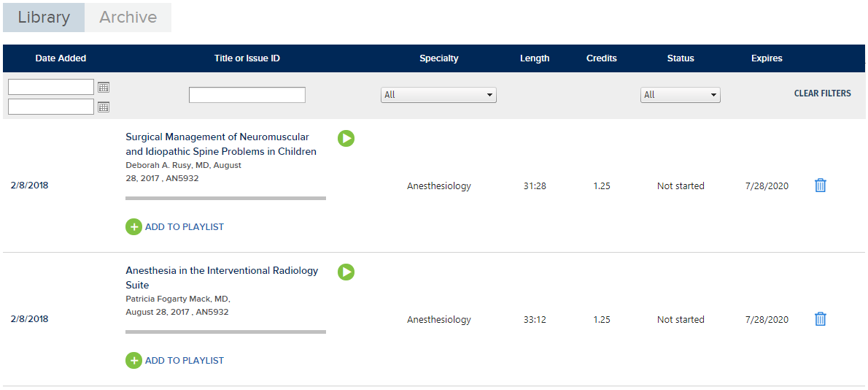Image resolution: width=868 pixels, height=390 pixels.
Task: Delete the Surgical Management lecture with trash icon
Action: click(821, 186)
